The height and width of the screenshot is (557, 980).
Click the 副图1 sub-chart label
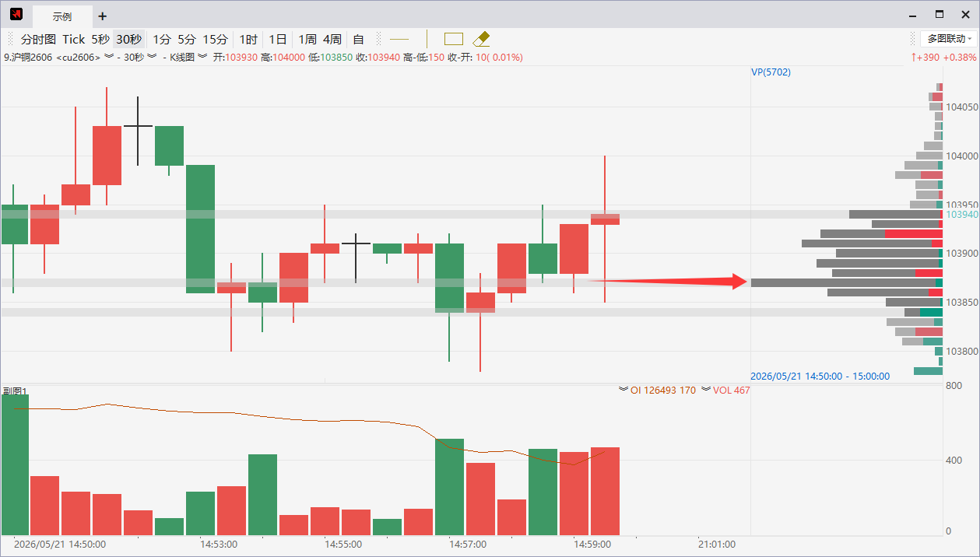pyautogui.click(x=14, y=391)
